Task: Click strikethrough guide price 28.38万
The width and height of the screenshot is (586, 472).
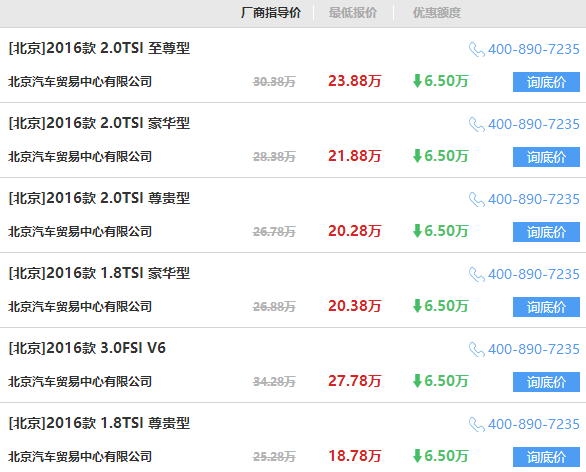Action: tap(274, 157)
